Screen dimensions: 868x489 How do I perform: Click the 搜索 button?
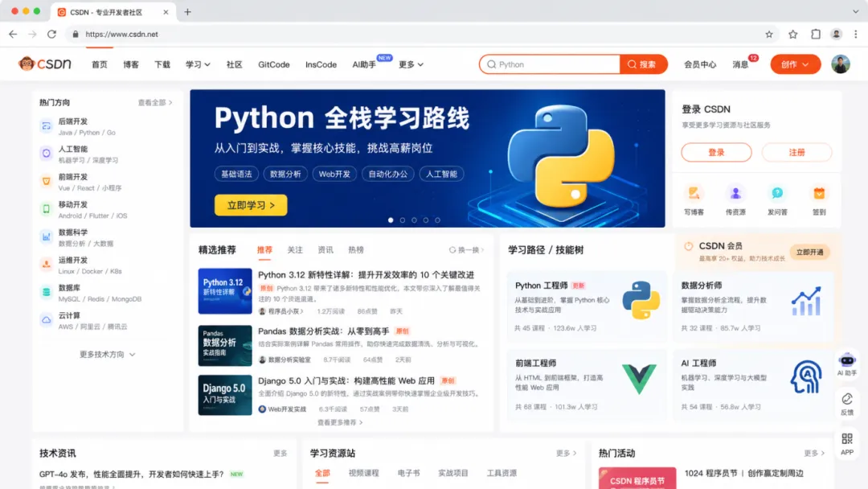click(x=643, y=64)
